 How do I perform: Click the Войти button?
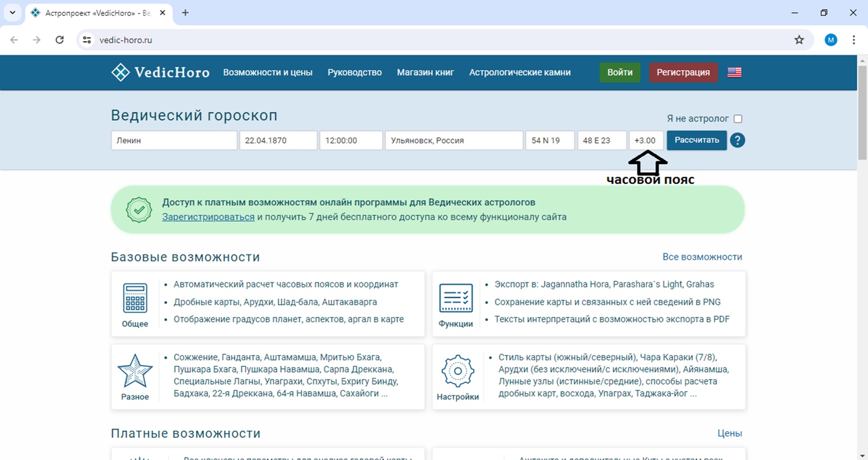[619, 73]
